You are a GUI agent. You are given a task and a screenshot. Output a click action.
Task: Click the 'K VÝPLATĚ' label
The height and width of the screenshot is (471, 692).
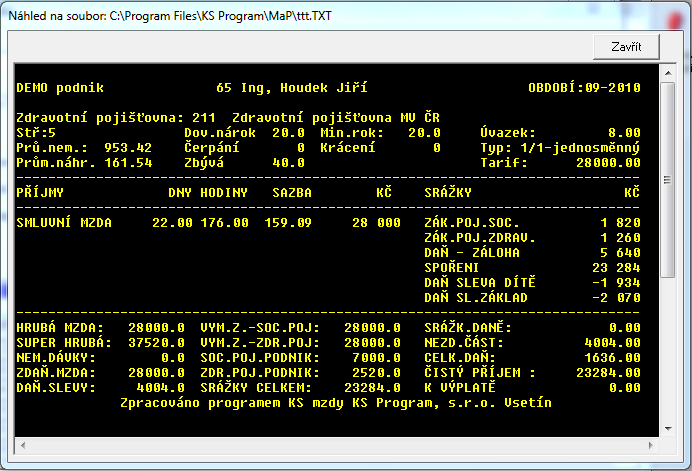tap(460, 387)
